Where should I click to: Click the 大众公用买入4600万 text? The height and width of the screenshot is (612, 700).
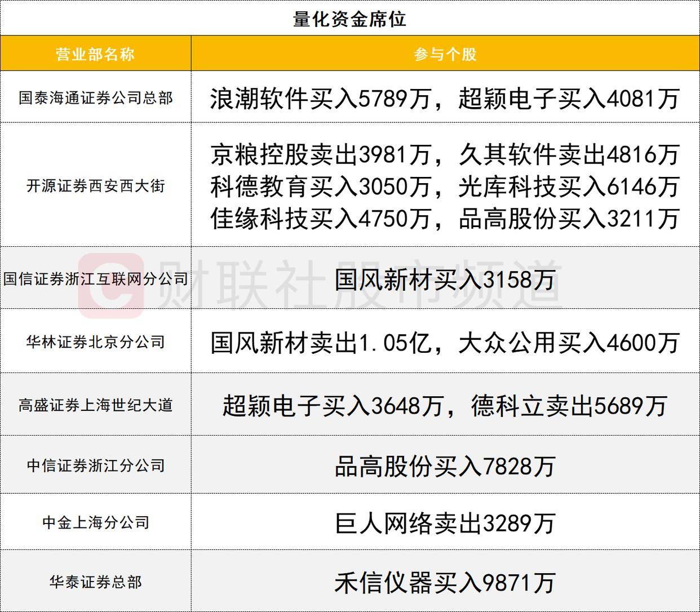569,341
